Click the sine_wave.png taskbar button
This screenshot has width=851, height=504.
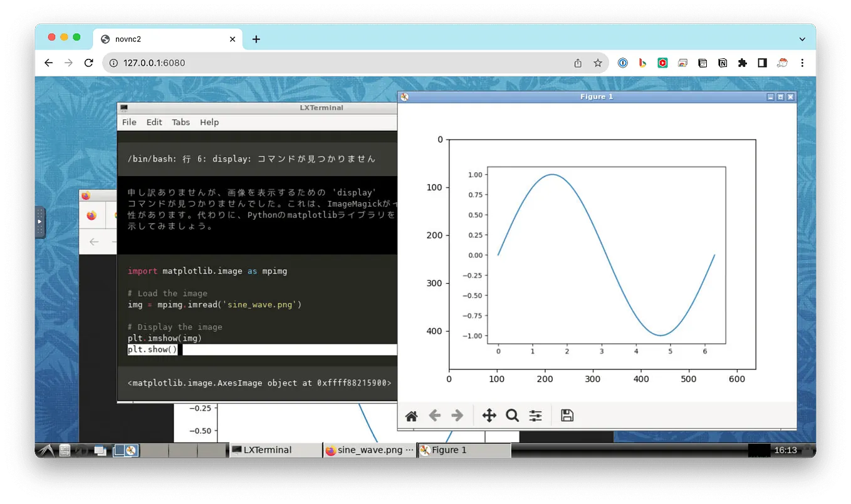(369, 450)
